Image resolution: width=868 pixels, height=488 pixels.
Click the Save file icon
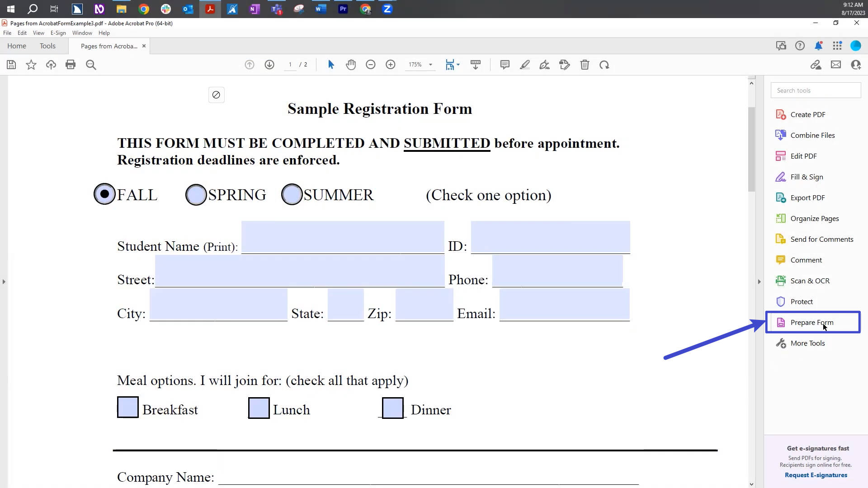pos(11,65)
